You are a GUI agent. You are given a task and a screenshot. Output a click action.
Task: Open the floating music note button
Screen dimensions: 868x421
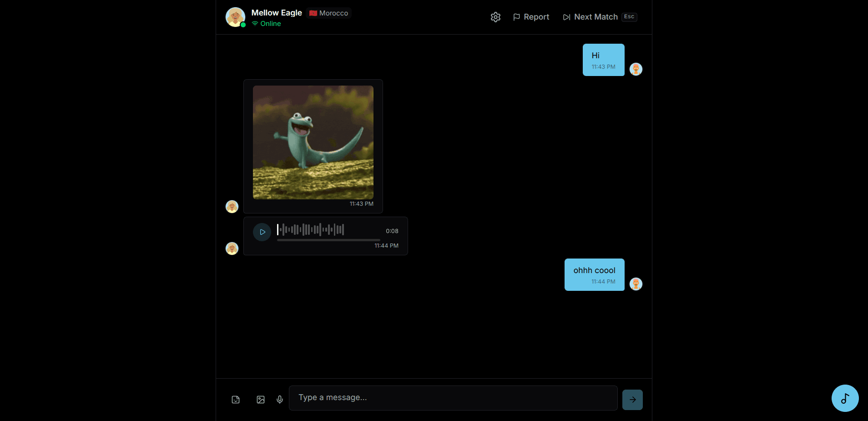click(x=845, y=398)
